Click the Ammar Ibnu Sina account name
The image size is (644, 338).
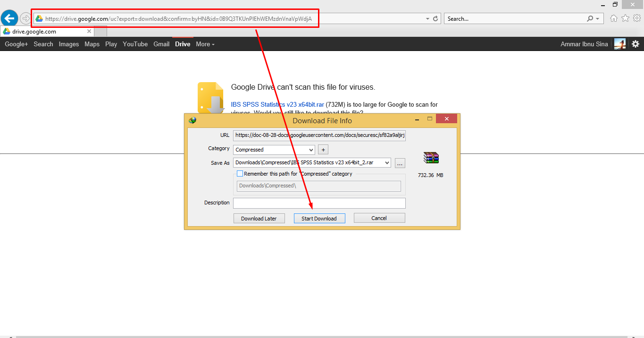584,44
